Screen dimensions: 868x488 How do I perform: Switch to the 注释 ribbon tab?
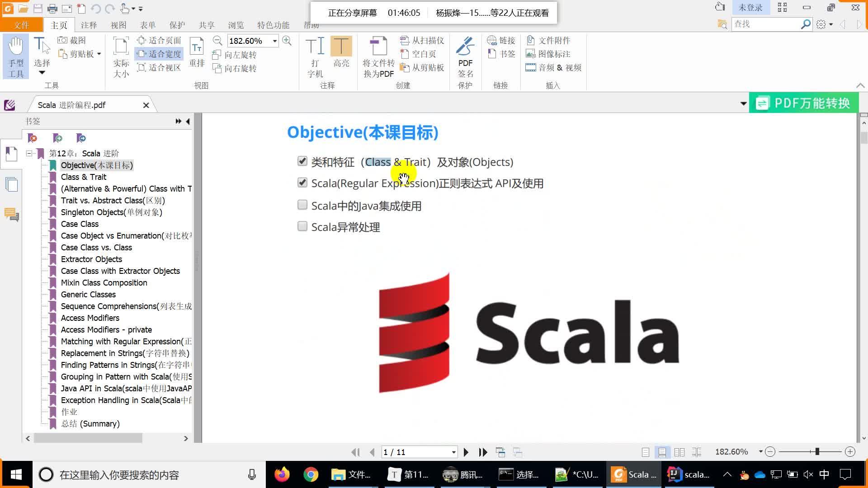tap(89, 25)
